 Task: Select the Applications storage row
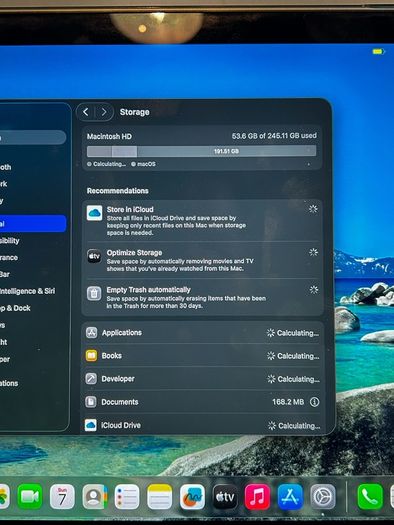pos(203,333)
